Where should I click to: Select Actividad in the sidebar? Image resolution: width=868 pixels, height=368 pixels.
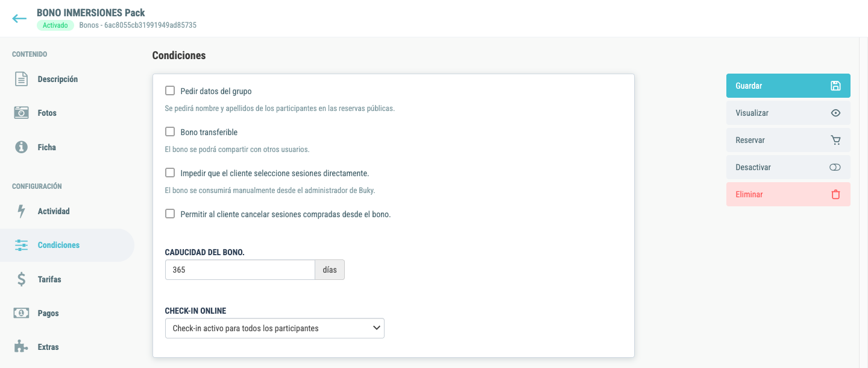click(x=54, y=211)
